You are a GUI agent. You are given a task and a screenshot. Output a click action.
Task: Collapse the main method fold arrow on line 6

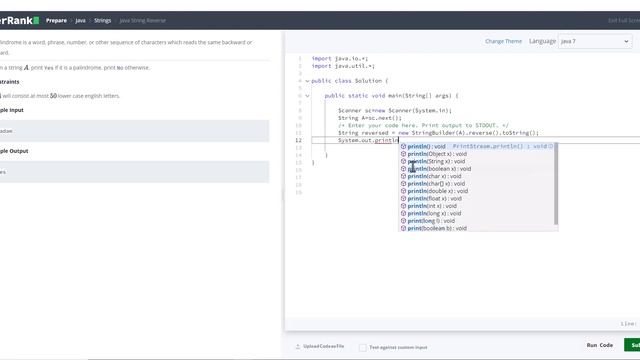click(x=307, y=96)
